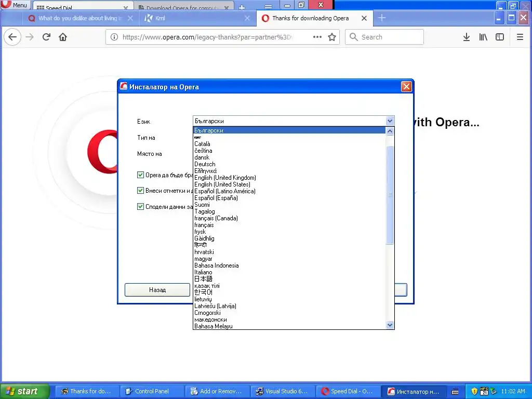Choose Italiano language option

click(289, 272)
